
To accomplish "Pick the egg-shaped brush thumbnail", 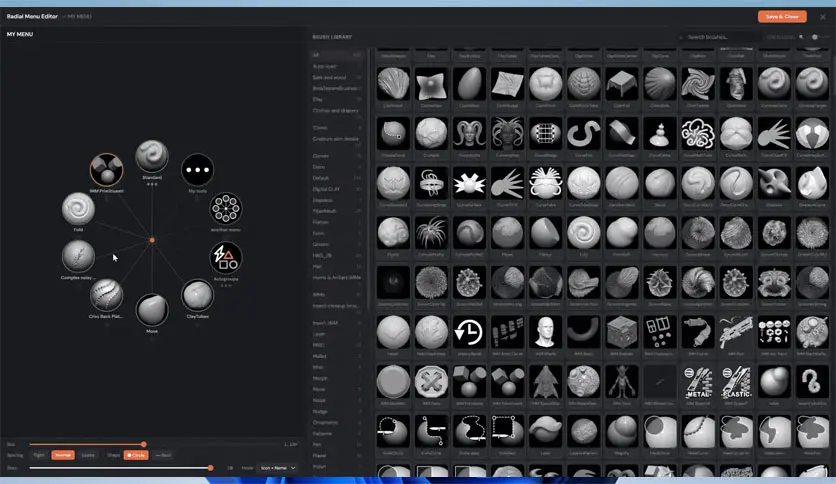I will (x=469, y=84).
